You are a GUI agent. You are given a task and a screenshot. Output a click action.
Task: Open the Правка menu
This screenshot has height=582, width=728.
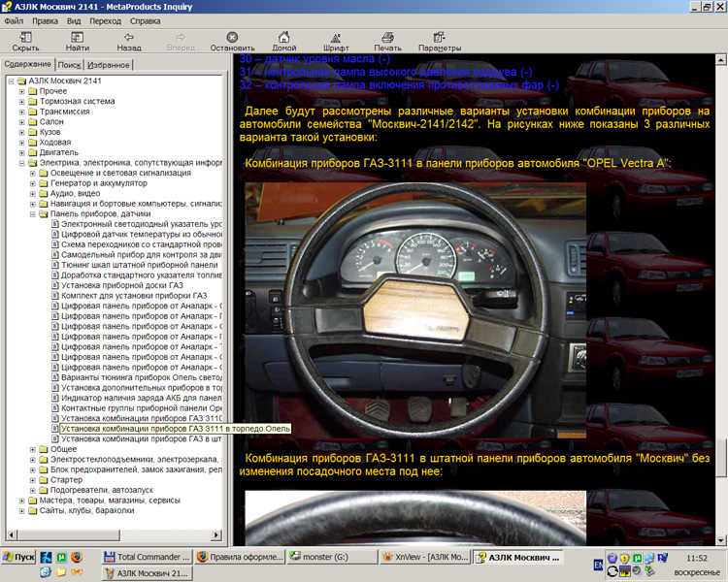45,21
